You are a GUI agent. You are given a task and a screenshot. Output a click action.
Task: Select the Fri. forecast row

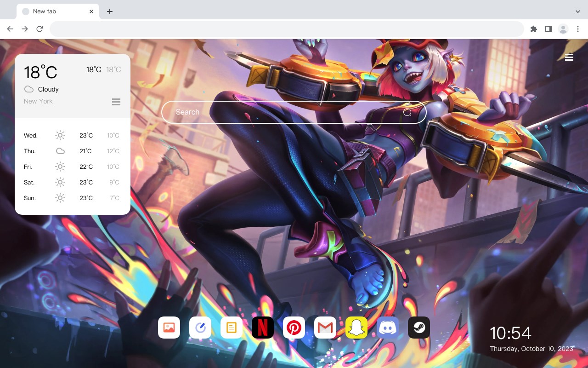click(x=73, y=167)
